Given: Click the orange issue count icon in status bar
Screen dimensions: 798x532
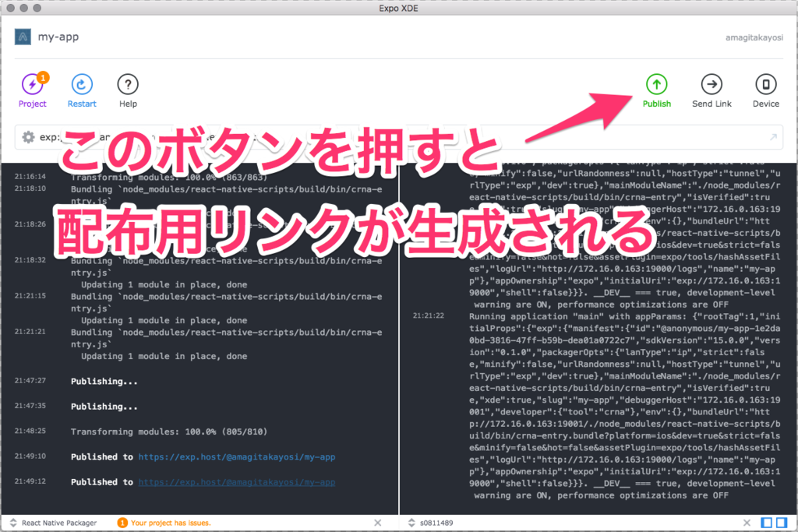Looking at the screenshot, I should coord(122,523).
